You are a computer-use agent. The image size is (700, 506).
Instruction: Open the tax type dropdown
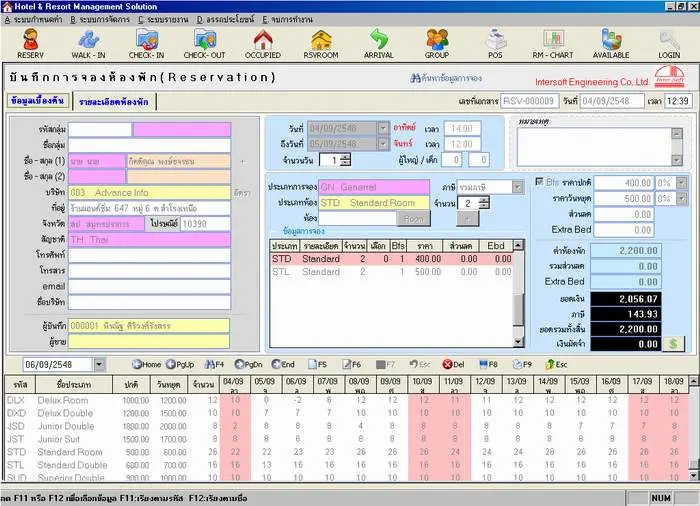click(x=517, y=187)
